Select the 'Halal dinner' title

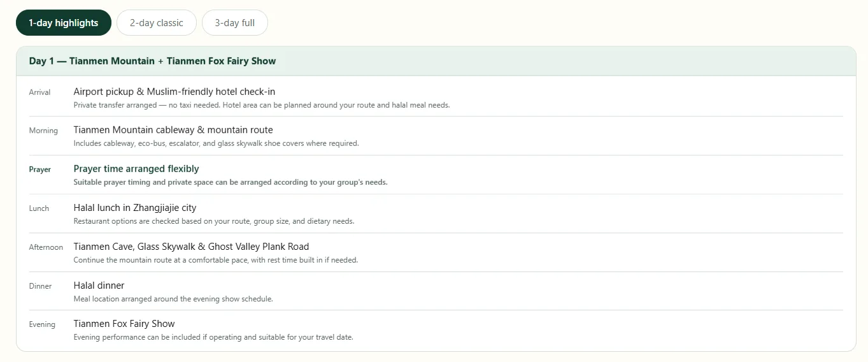coord(99,286)
